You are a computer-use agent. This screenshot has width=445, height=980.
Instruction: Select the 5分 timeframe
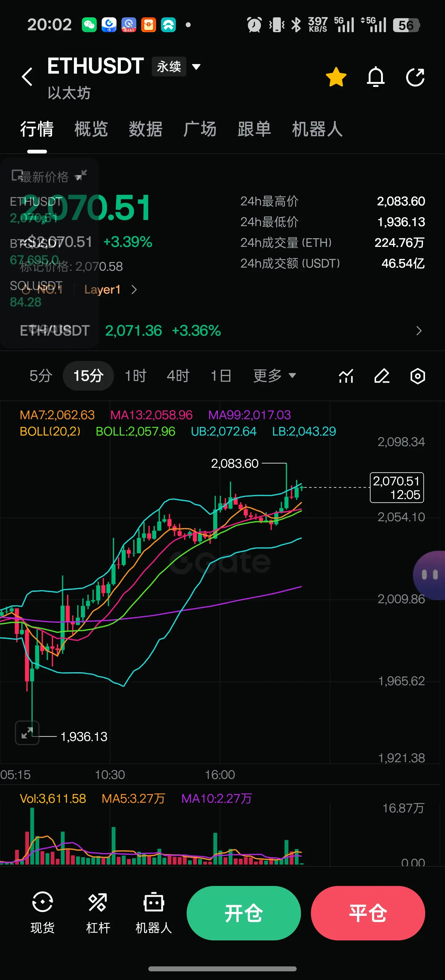[41, 376]
